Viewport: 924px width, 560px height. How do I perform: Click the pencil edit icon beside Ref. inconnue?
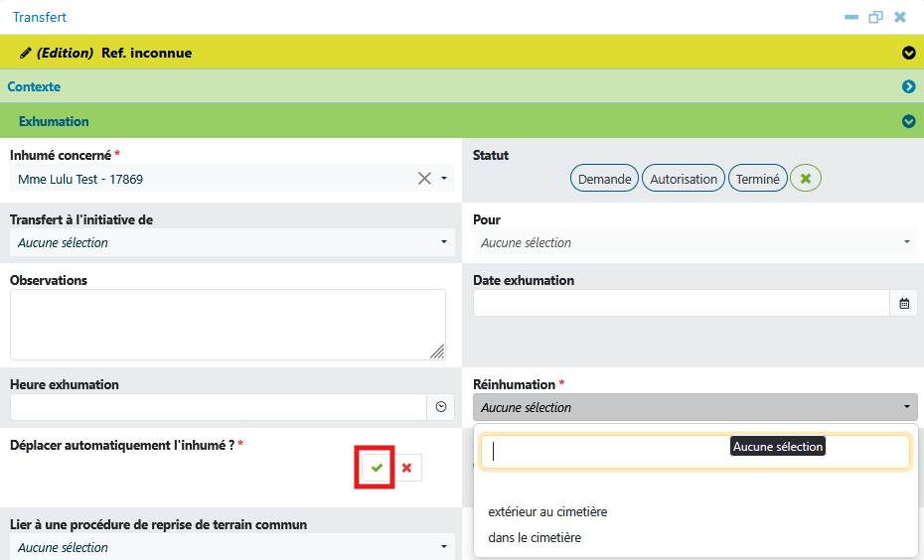(x=26, y=53)
